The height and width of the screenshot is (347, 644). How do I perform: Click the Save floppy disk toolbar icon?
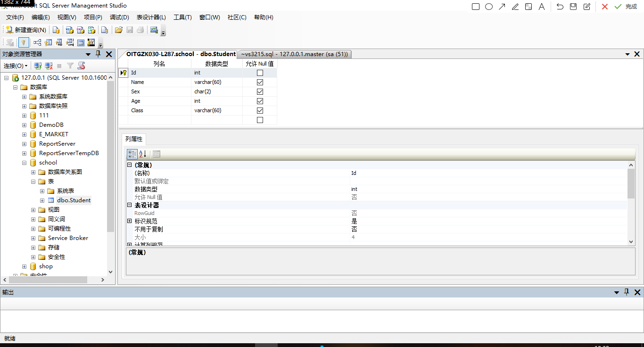tap(130, 30)
